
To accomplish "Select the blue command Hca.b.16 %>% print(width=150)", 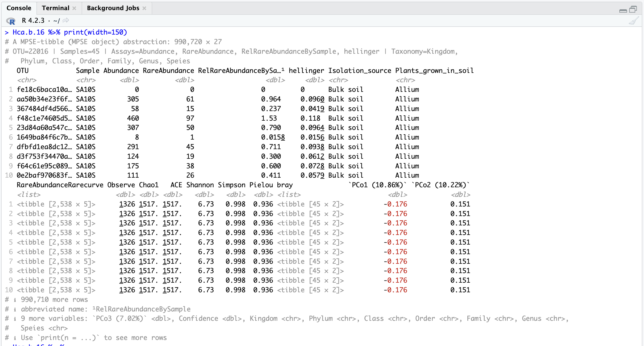I will click(x=68, y=32).
